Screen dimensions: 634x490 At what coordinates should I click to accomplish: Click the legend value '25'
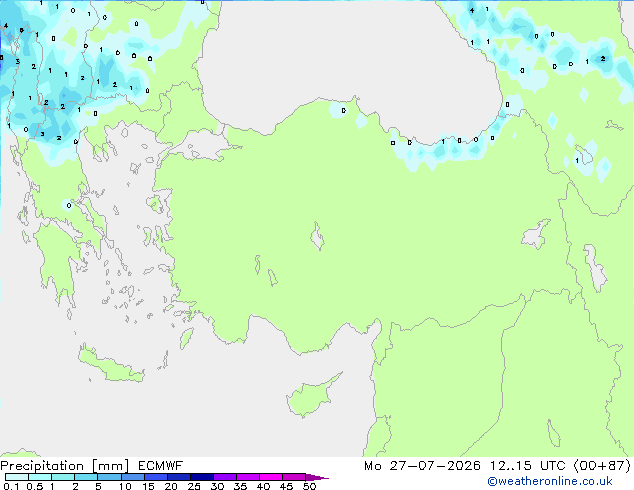pos(194,486)
